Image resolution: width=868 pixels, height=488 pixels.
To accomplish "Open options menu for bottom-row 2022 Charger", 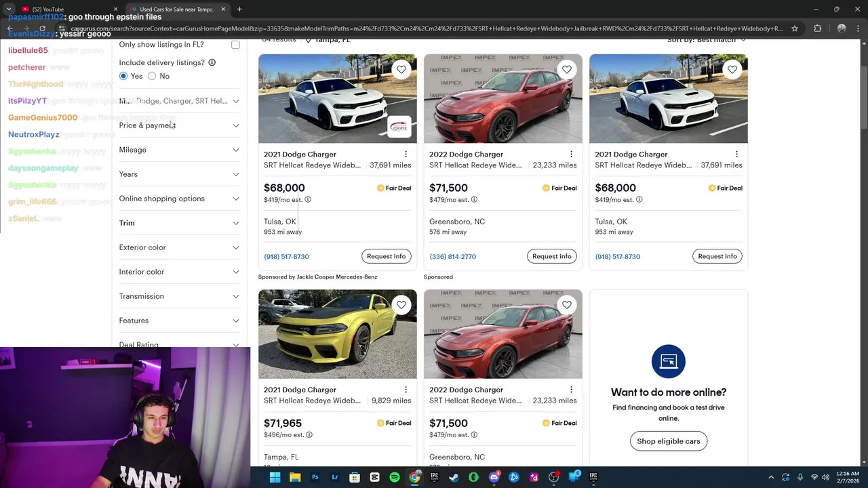I will (x=571, y=390).
